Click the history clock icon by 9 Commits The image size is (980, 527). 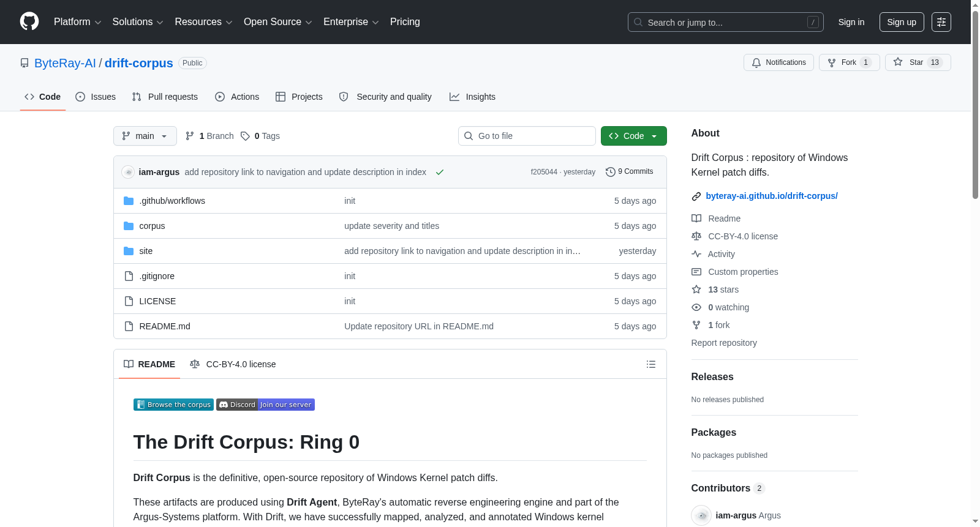coord(610,172)
